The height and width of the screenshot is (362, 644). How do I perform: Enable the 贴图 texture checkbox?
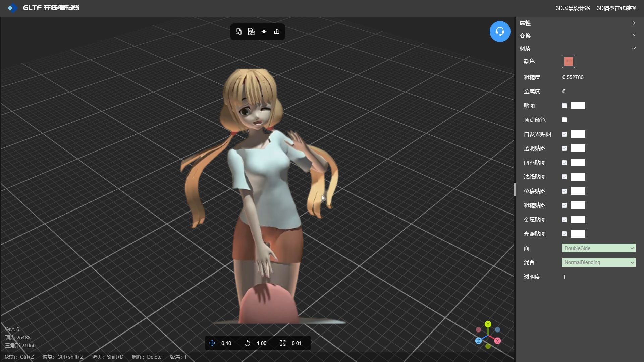[x=564, y=106]
